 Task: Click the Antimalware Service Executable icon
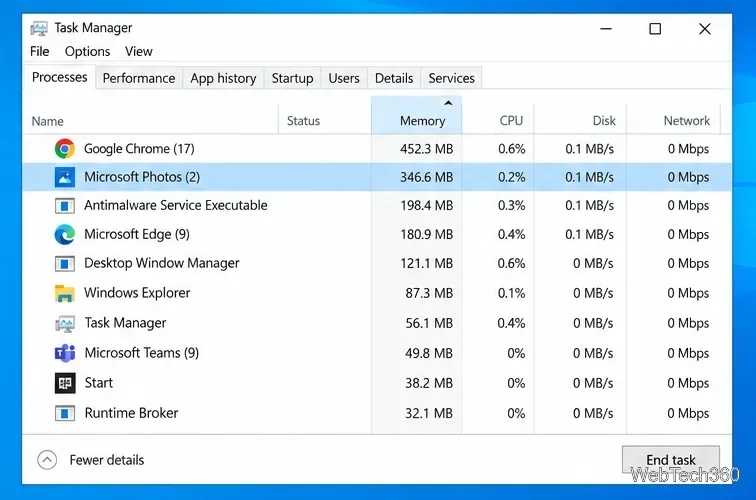(65, 206)
